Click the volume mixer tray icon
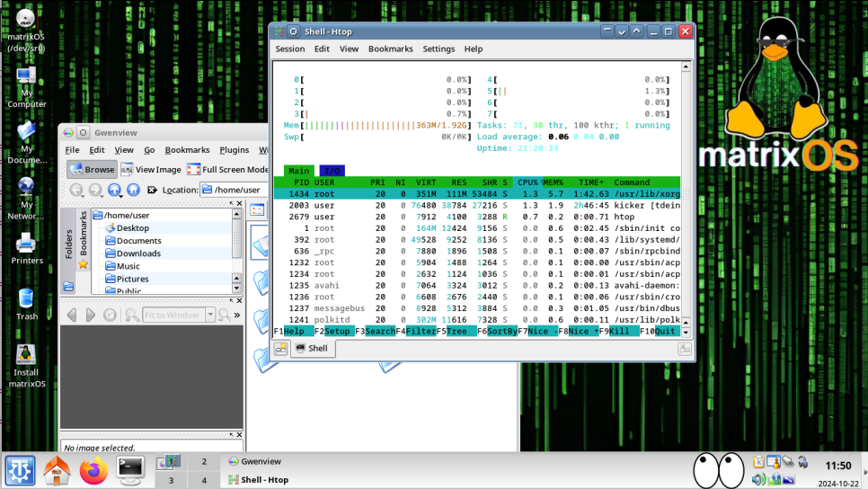This screenshot has height=489, width=868. pyautogui.click(x=758, y=479)
